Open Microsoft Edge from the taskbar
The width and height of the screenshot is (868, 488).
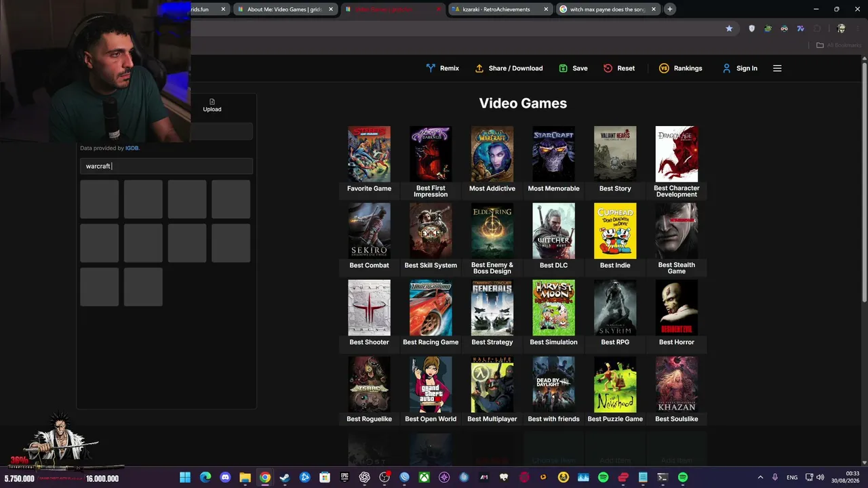[205, 477]
